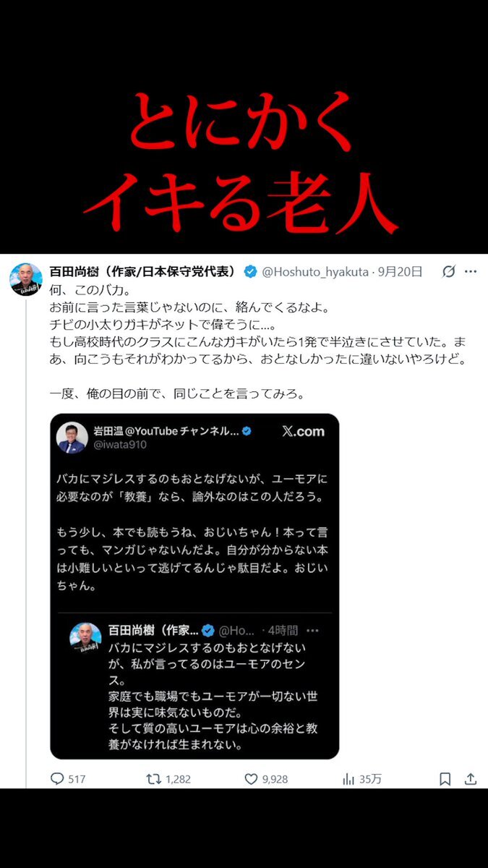The height and width of the screenshot is (868, 488).
Task: Click three-dot menu in nested quote
Action: coord(312,631)
